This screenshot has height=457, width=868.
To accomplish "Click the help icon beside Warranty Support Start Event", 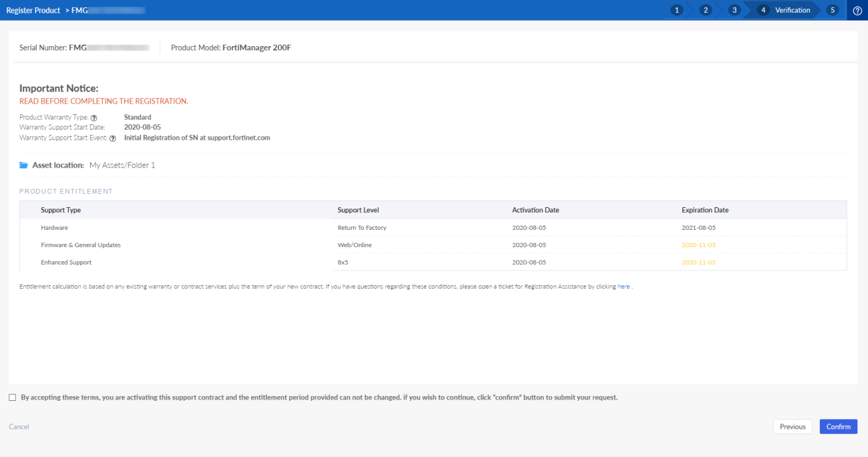I will tap(112, 138).
